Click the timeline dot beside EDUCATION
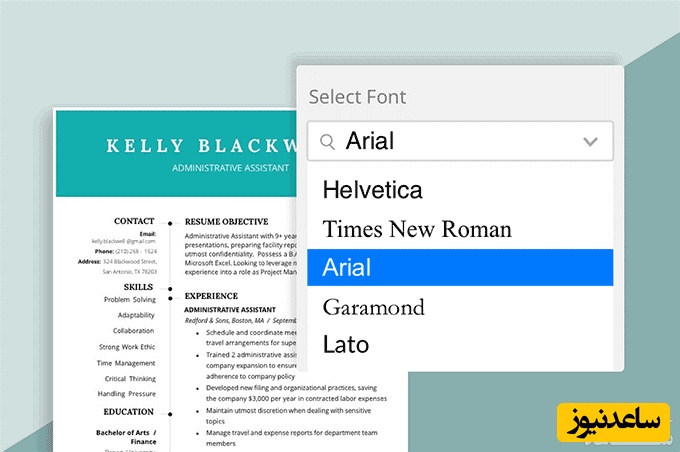The height and width of the screenshot is (452, 680). pos(170,412)
